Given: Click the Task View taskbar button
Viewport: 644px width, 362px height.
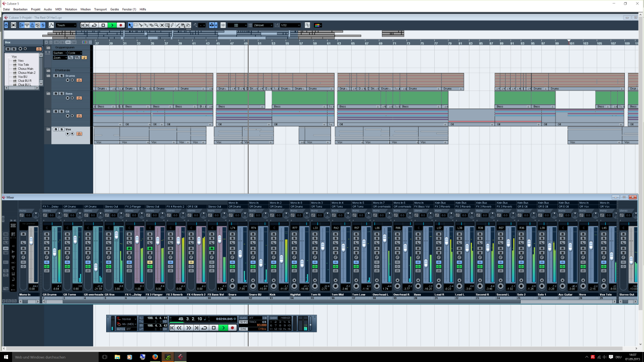Looking at the screenshot, I should [105, 357].
